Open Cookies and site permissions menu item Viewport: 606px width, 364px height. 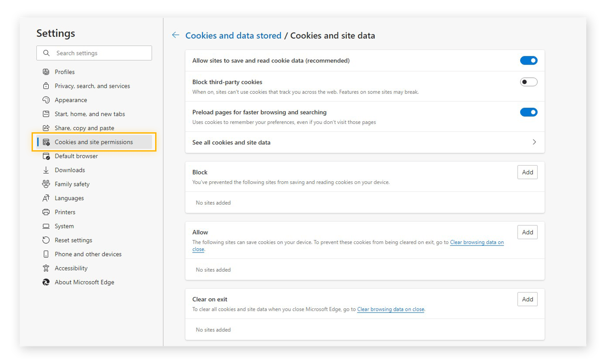coord(94,142)
